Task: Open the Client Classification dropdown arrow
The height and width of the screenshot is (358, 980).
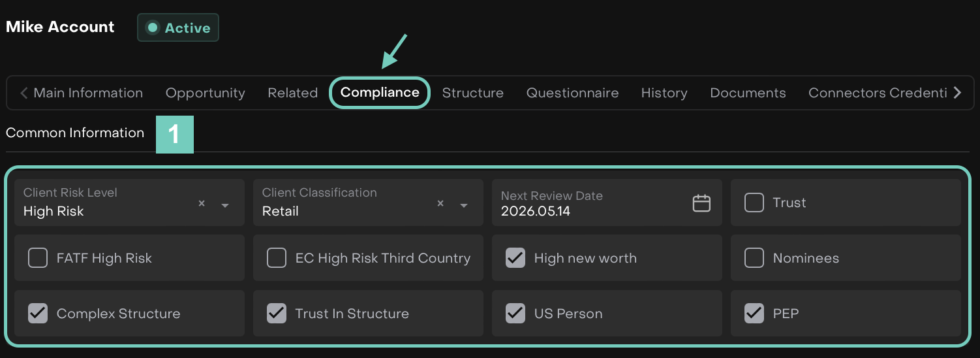Action: [x=464, y=205]
